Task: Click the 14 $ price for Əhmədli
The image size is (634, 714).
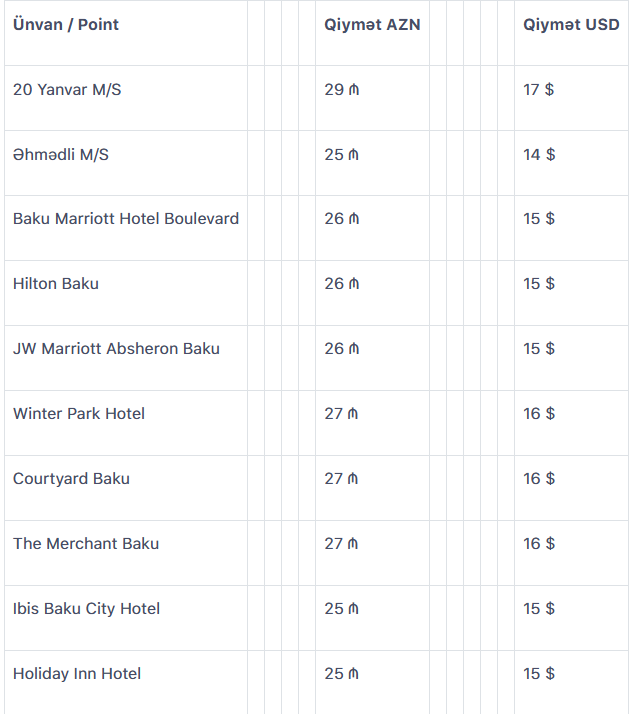Action: tap(539, 155)
